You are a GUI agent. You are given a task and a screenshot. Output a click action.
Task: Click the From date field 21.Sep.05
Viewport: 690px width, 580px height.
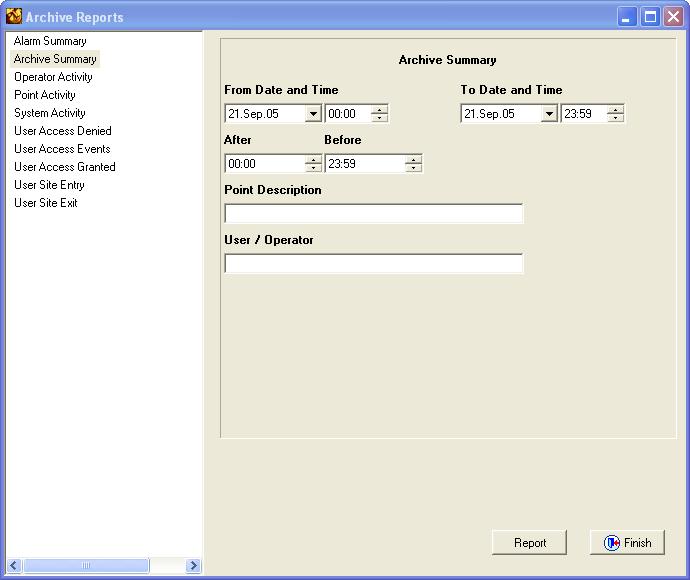point(265,114)
